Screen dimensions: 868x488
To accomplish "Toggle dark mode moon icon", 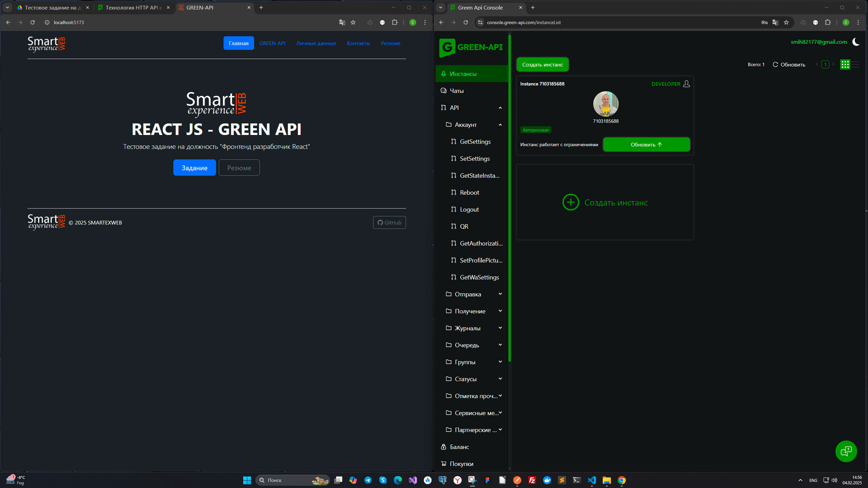I will click(856, 42).
